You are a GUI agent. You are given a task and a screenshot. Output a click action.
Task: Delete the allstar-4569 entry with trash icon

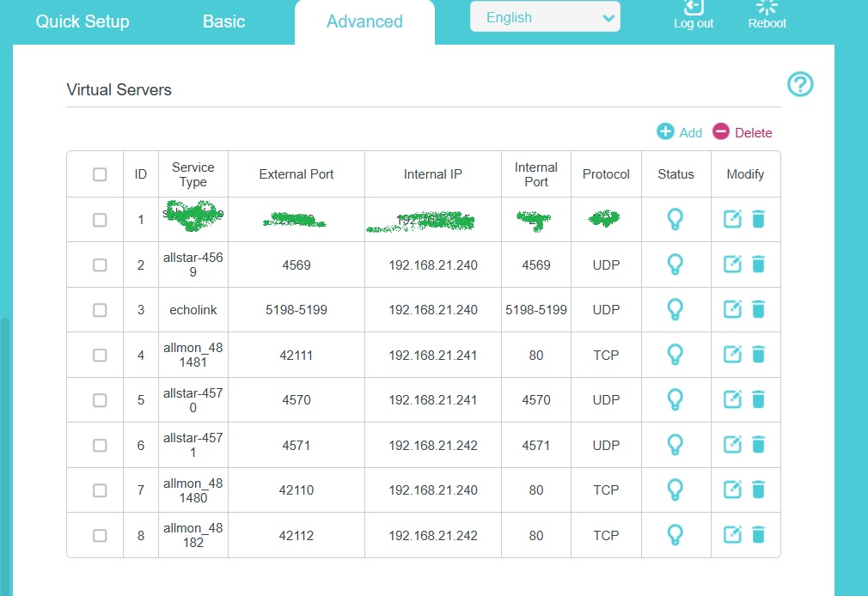pyautogui.click(x=758, y=265)
